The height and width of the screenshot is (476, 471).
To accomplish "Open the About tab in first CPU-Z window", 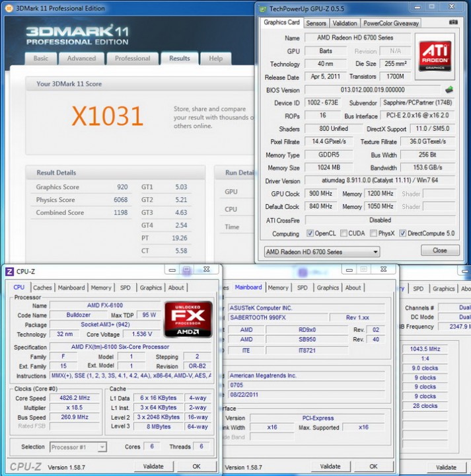I will (176, 288).
